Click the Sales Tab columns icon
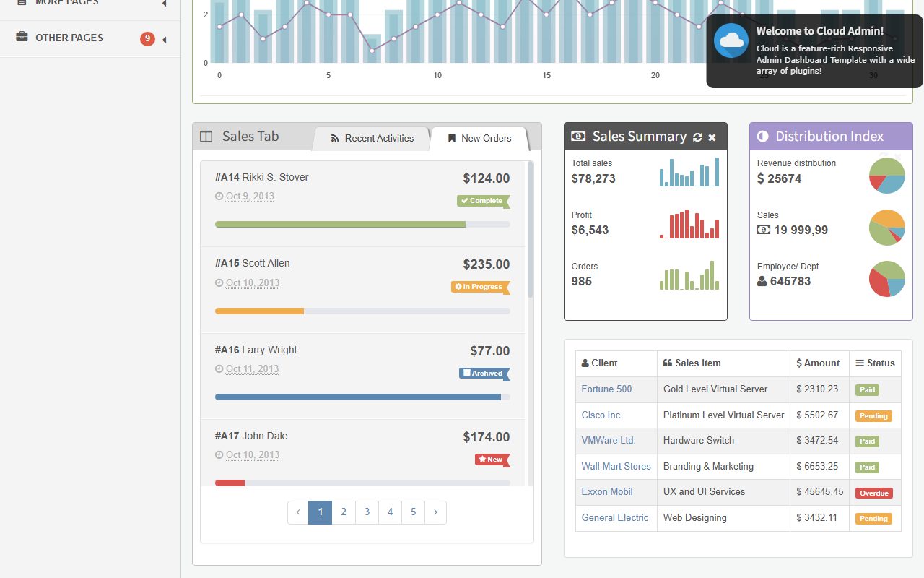The image size is (924, 578). pos(206,137)
